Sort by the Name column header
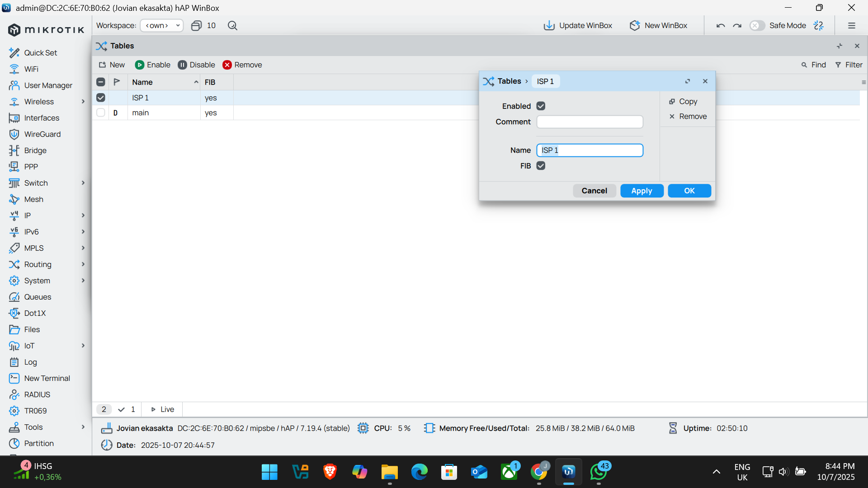Image resolution: width=868 pixels, height=488 pixels. pyautogui.click(x=164, y=82)
